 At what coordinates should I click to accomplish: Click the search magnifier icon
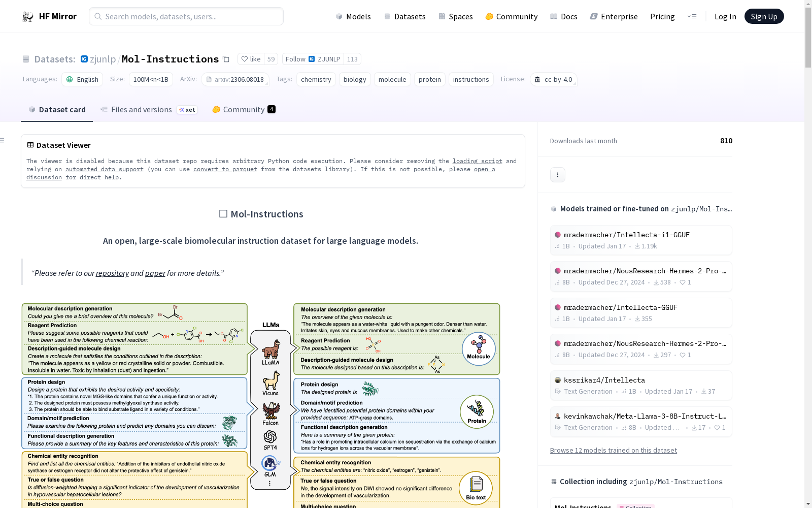click(x=97, y=16)
